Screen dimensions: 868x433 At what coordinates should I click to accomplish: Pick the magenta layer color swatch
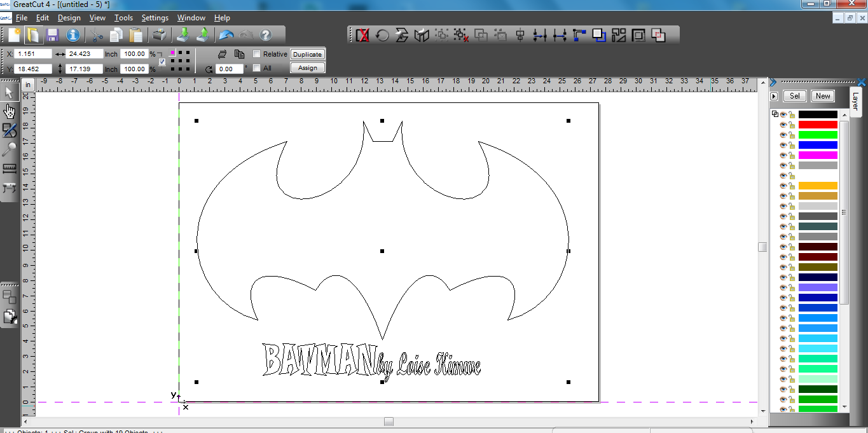[x=818, y=155]
